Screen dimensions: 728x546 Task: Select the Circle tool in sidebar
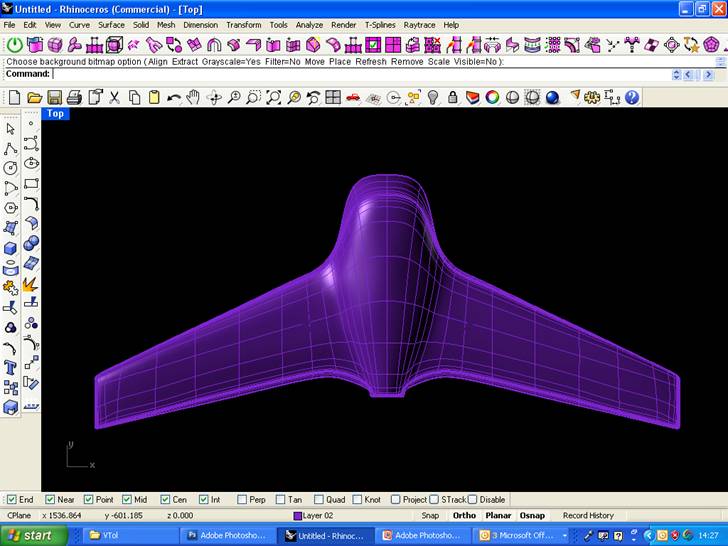coord(11,168)
